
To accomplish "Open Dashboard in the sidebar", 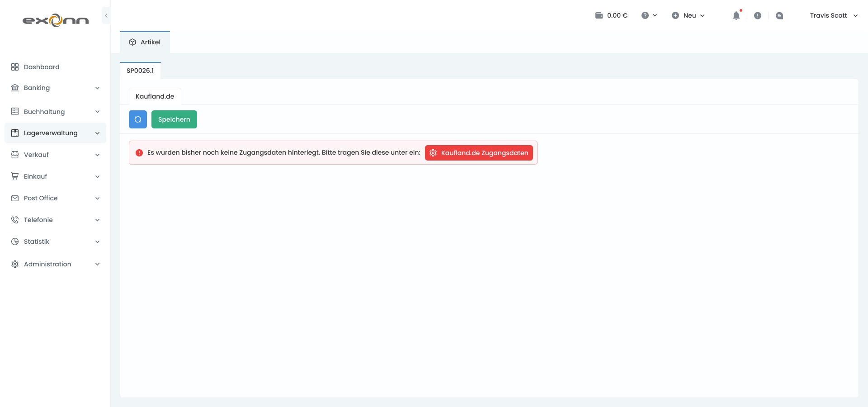I will coord(55,67).
